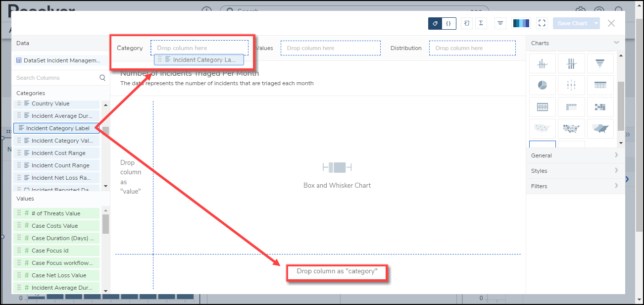
Task: Click the sigma aggregation icon
Action: tap(481, 23)
